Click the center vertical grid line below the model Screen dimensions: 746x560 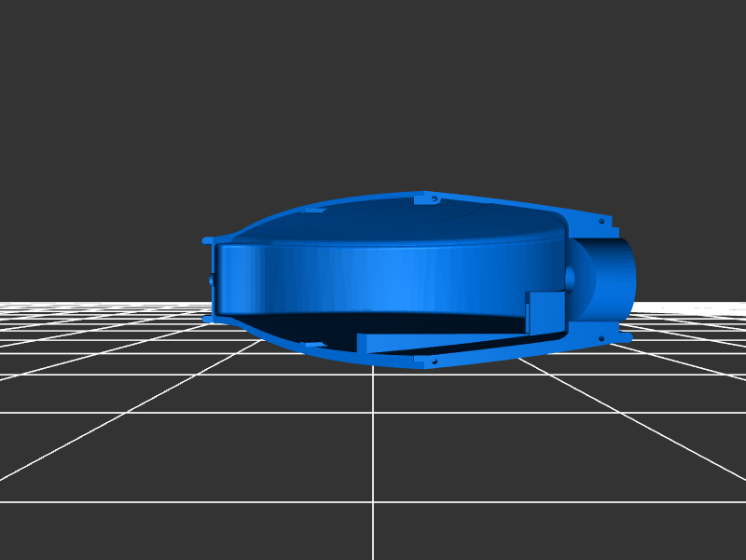click(x=373, y=466)
